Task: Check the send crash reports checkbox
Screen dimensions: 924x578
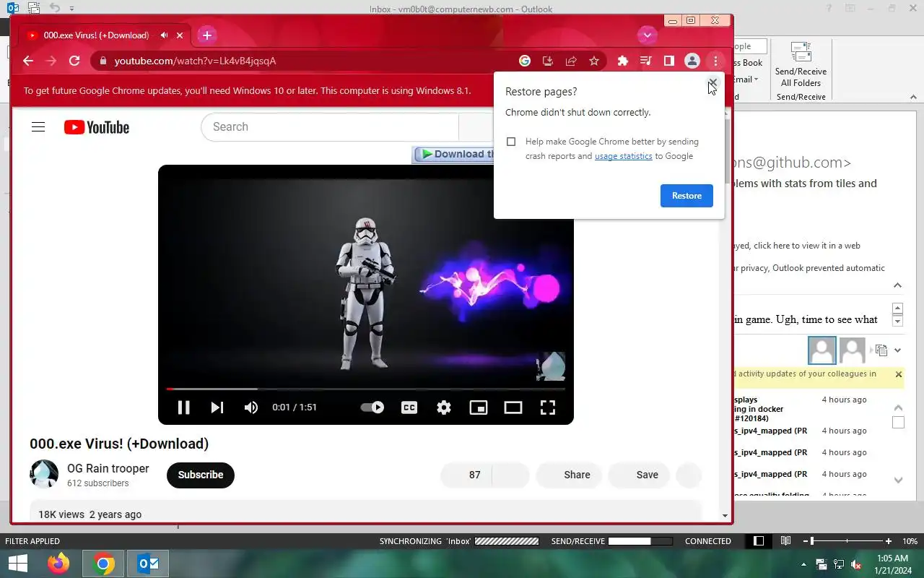Action: point(511,142)
